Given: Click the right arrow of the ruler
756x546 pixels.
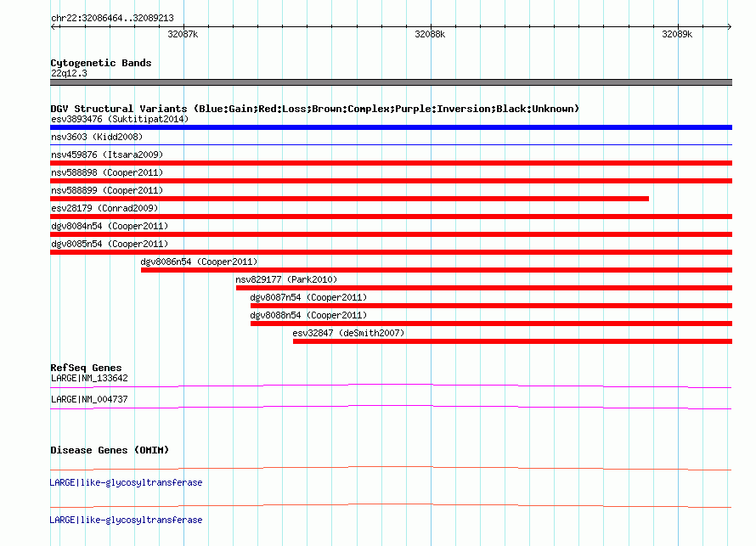Looking at the screenshot, I should coord(730,26).
